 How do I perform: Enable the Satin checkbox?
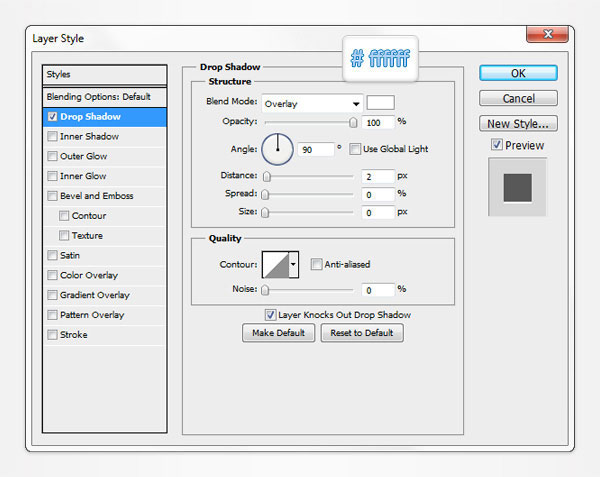(52, 255)
